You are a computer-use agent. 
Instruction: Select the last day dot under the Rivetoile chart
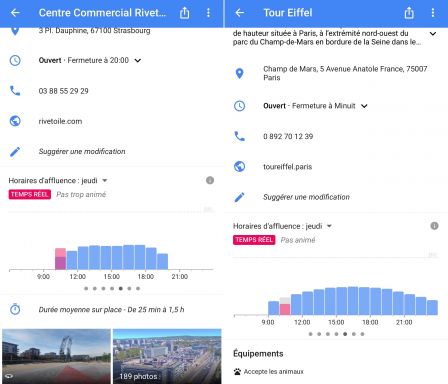click(x=138, y=288)
